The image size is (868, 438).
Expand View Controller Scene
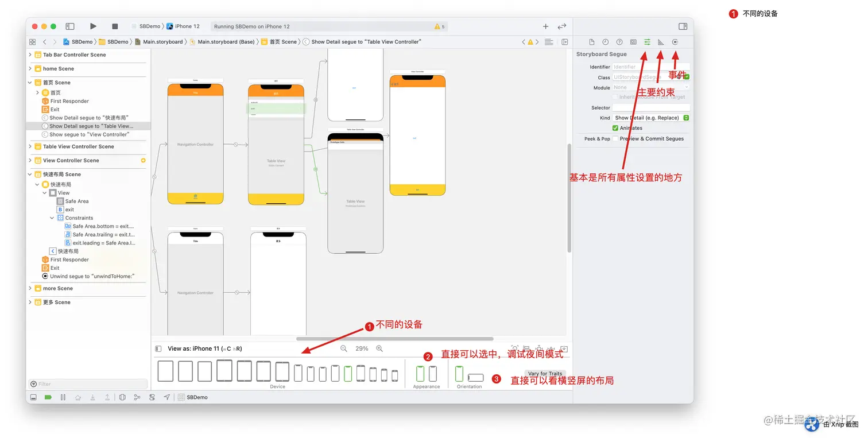(30, 160)
